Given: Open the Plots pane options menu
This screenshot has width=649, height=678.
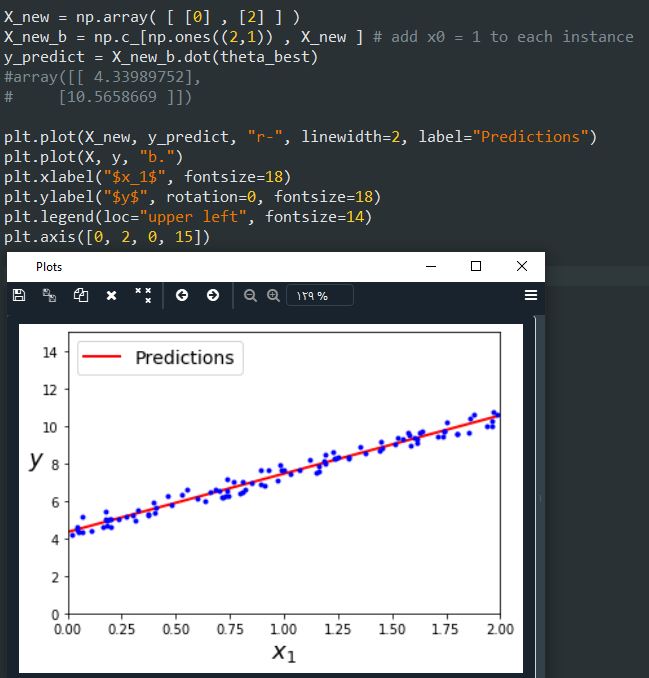Looking at the screenshot, I should click(x=531, y=296).
